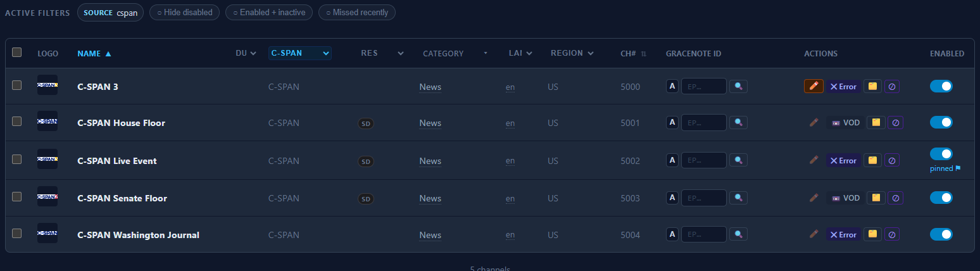Open the CATEGORY column filter

(455, 53)
